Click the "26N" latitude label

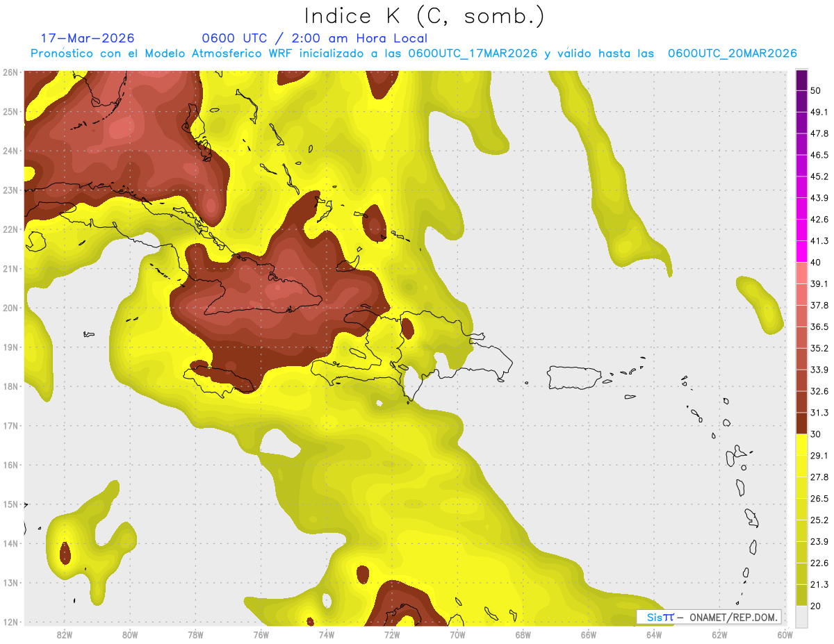[x=10, y=72]
